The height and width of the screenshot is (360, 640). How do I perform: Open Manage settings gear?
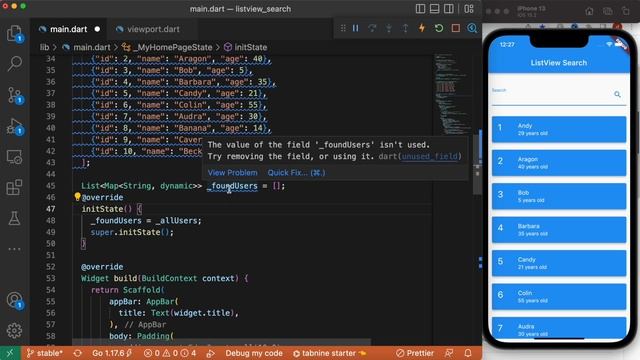(x=14, y=330)
